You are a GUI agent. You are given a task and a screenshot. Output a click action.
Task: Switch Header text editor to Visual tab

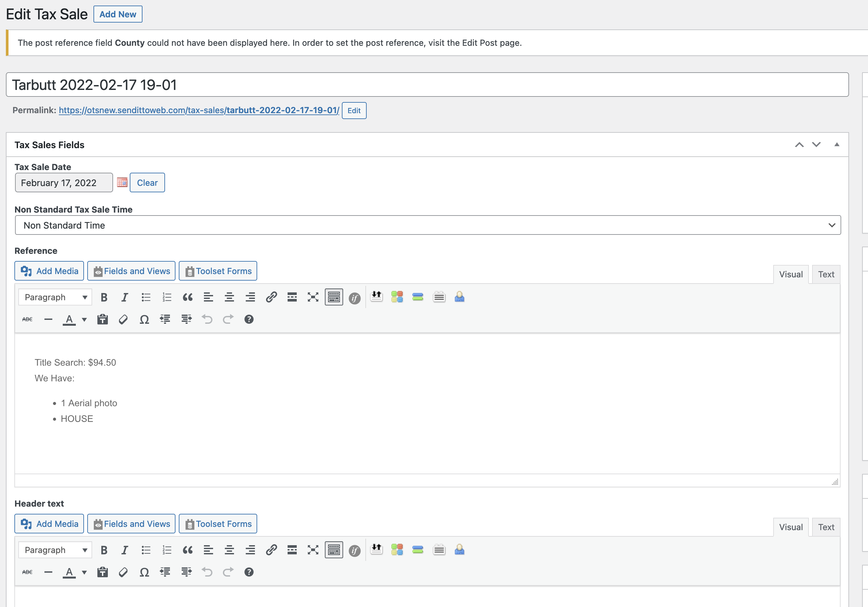pyautogui.click(x=791, y=527)
